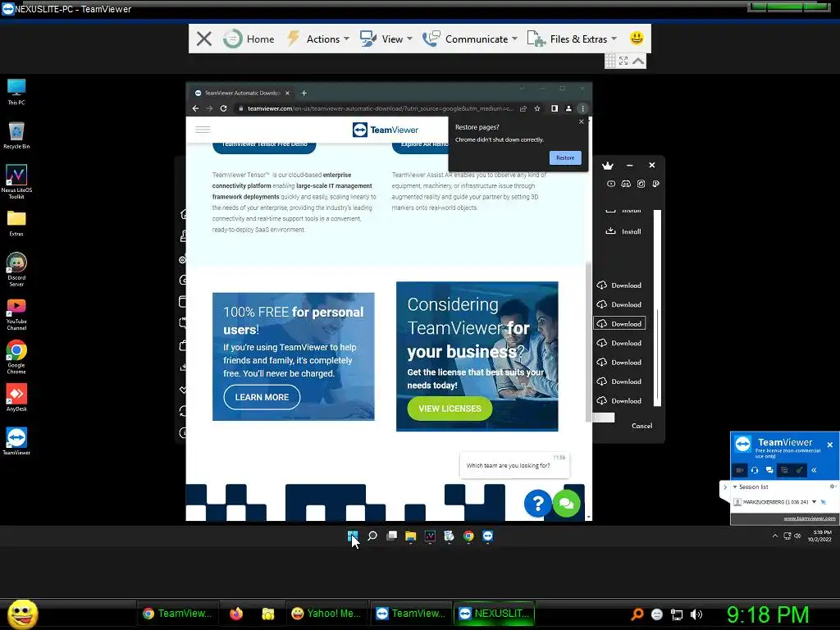Open dropdown next to MARKZUCKERBERG session
The image size is (840, 630).
click(815, 502)
